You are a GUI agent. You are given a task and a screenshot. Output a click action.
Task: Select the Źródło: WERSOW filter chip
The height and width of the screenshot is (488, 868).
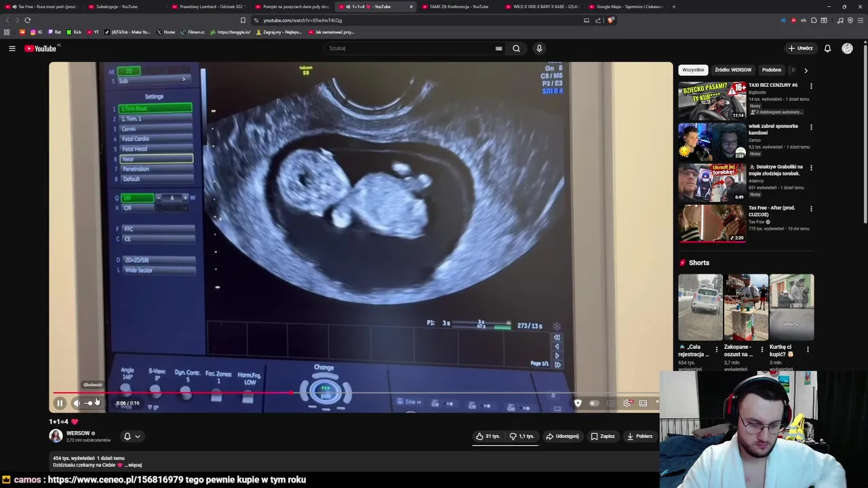click(x=733, y=70)
